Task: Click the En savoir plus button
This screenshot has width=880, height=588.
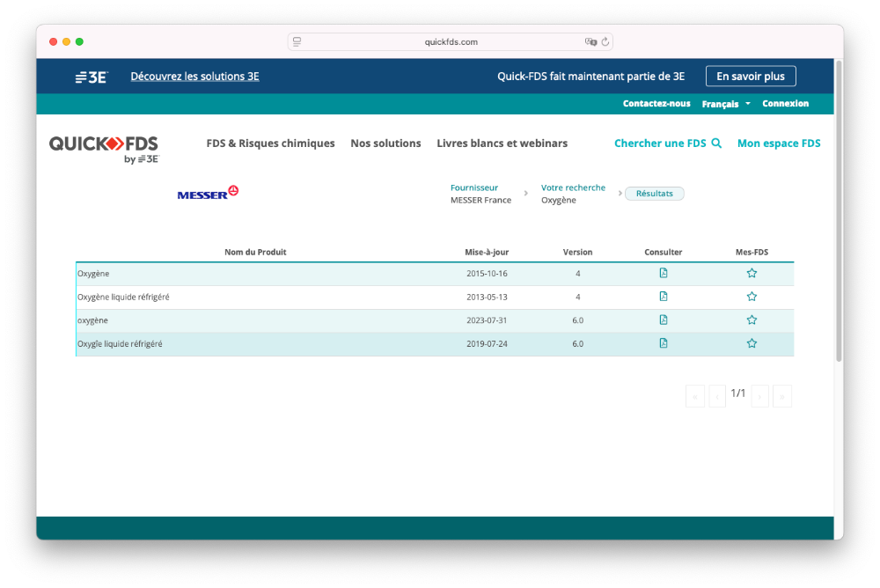Action: [x=750, y=77]
